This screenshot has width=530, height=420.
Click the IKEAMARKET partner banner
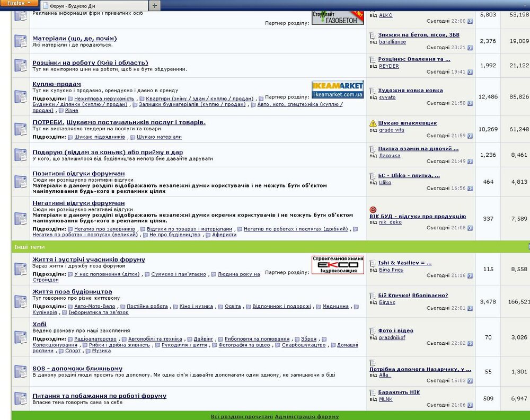337,90
